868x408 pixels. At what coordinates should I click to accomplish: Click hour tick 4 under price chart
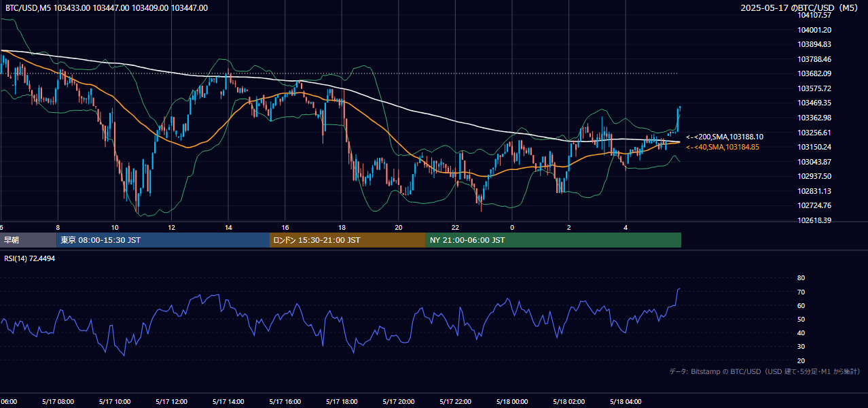point(626,227)
